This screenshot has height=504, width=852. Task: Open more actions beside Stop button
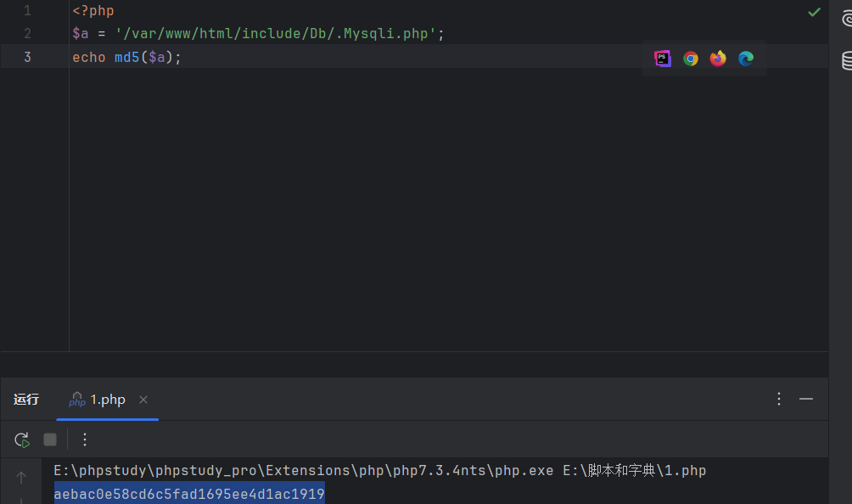click(85, 440)
